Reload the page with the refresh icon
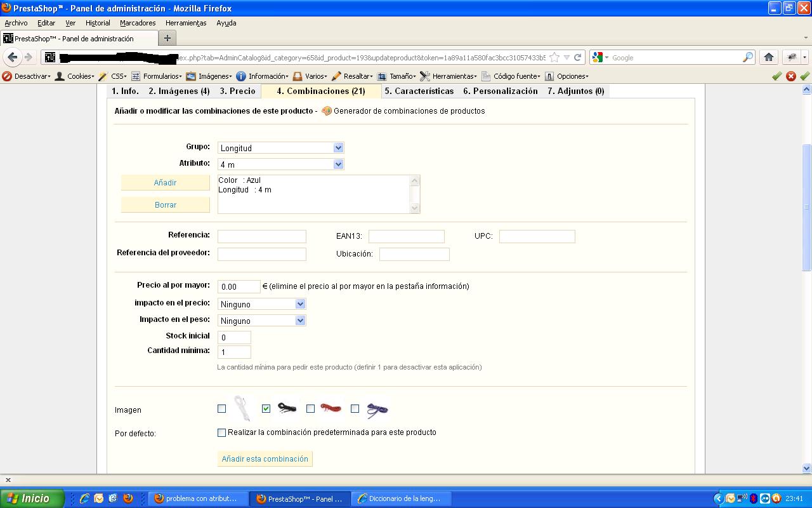Image resolution: width=812 pixels, height=508 pixels. (578, 57)
